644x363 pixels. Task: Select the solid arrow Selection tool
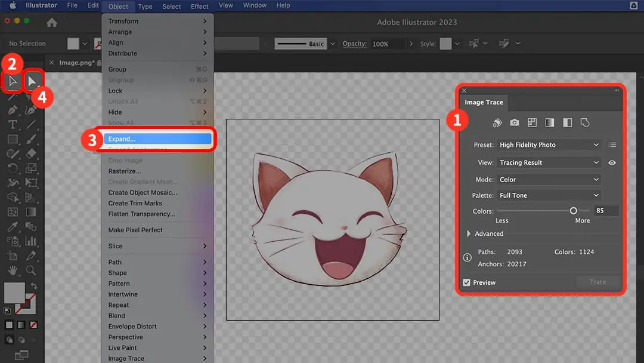[32, 81]
